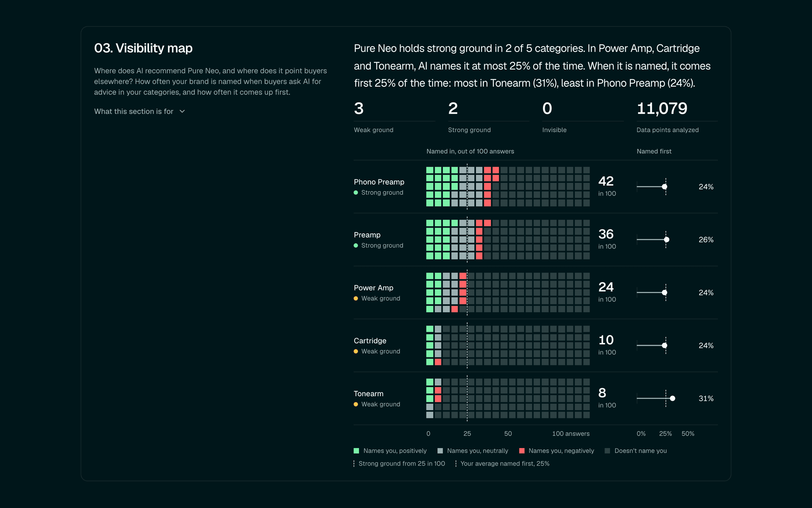Click the 'Strong ground from 25 in 100' legend
Screen dimensions: 812x508
[x=400, y=464]
